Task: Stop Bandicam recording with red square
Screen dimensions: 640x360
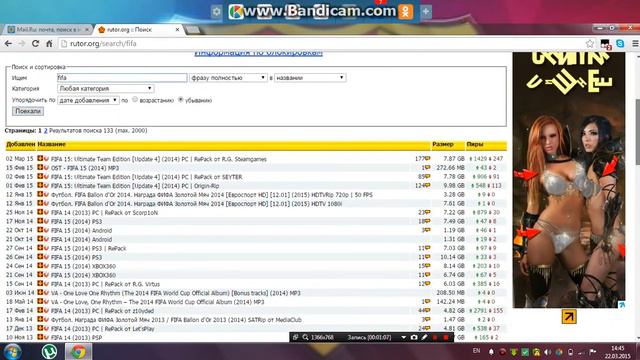Action: (446, 337)
